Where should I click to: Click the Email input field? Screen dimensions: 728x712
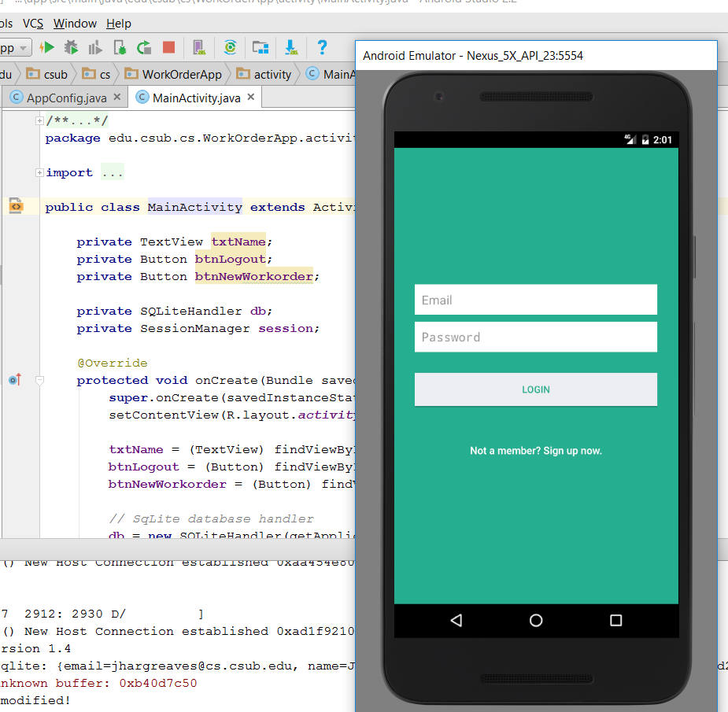(x=536, y=300)
